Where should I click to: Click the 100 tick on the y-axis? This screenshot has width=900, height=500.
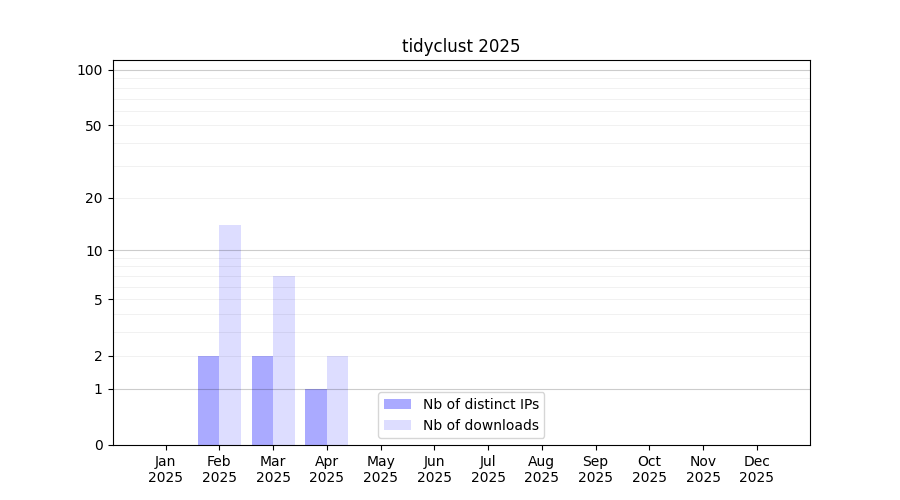tap(90, 70)
